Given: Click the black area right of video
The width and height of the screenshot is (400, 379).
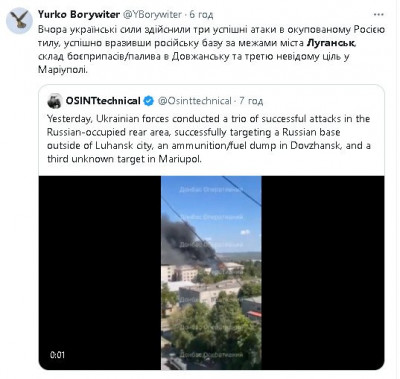Looking at the screenshot, I should point(323,273).
